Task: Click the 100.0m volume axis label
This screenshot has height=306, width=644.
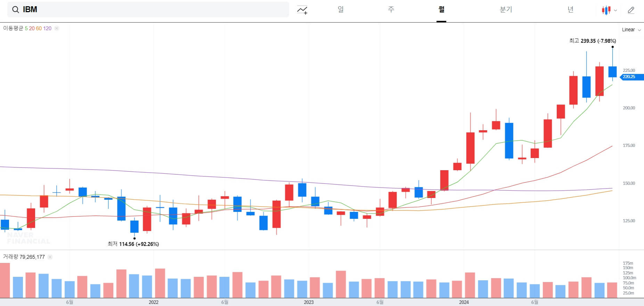Action: tap(629, 278)
